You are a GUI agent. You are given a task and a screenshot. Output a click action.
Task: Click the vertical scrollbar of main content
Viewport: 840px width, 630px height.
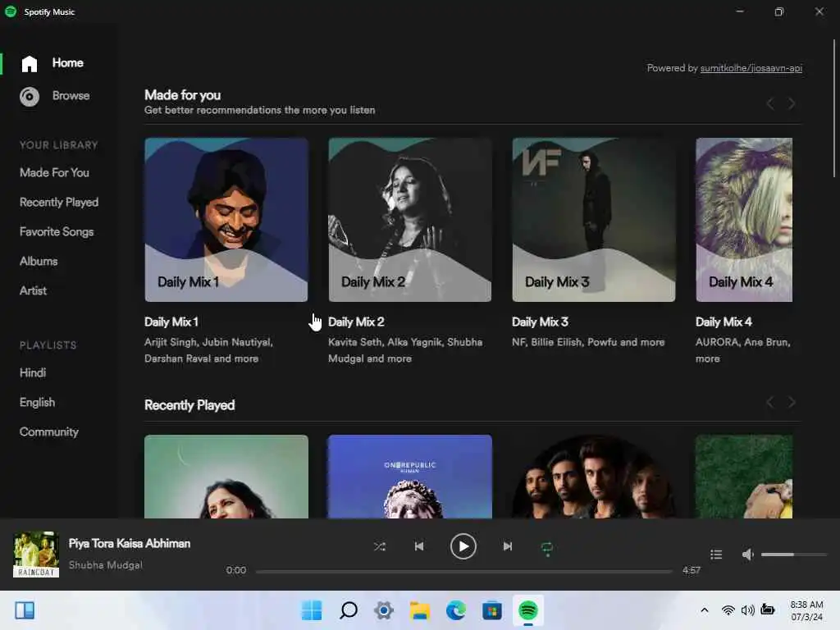pyautogui.click(x=834, y=108)
